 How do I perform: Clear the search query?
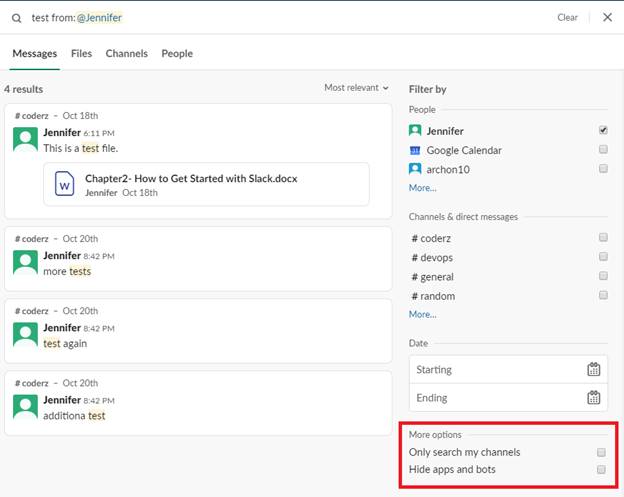coord(567,18)
